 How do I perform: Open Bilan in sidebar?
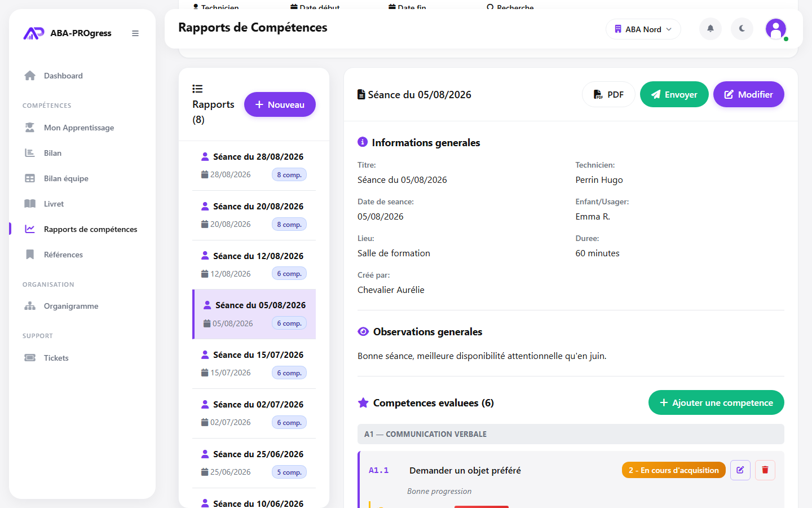[x=82, y=153]
